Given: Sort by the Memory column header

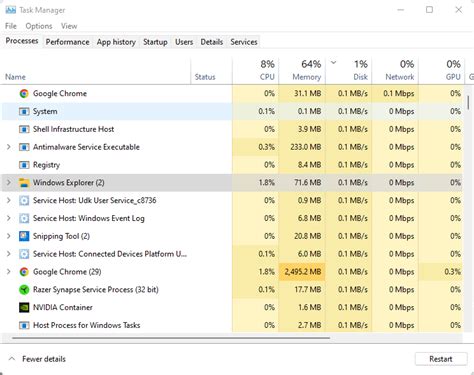Looking at the screenshot, I should pos(302,71).
